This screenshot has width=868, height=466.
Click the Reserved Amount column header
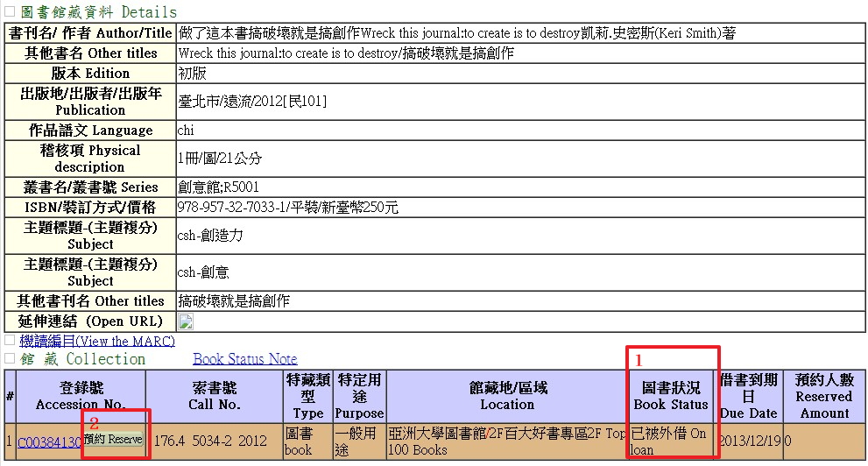(823, 396)
